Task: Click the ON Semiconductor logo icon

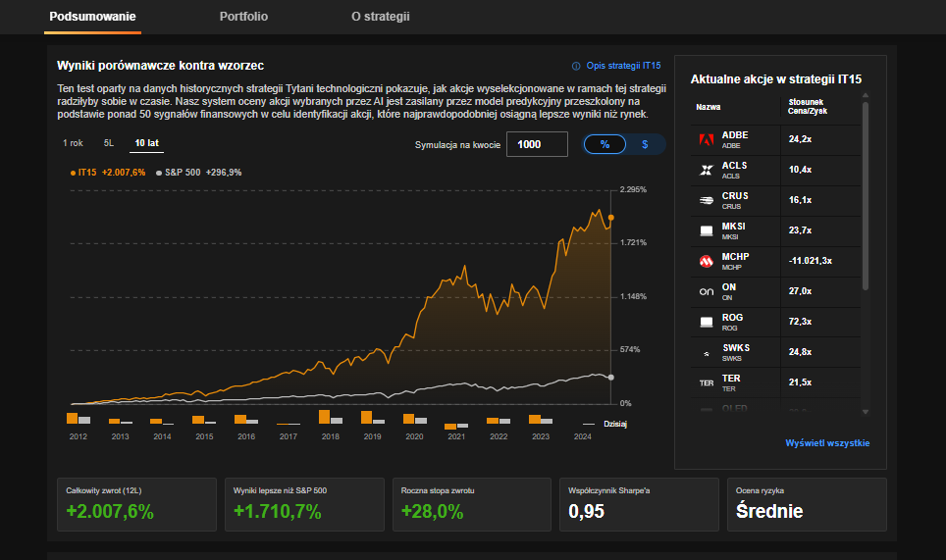Action: 706,291
